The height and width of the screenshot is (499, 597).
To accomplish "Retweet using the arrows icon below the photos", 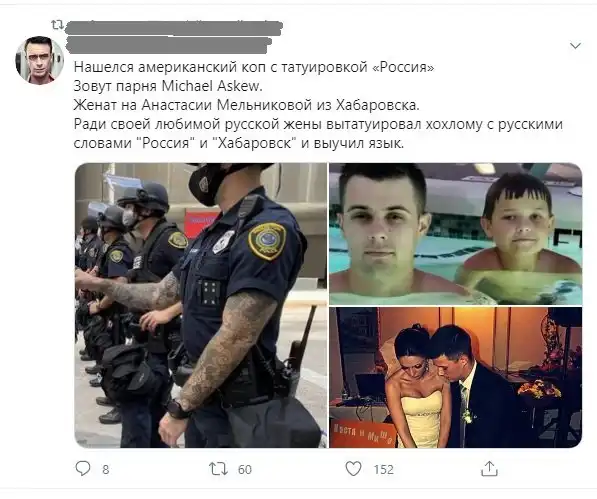I will (219, 469).
